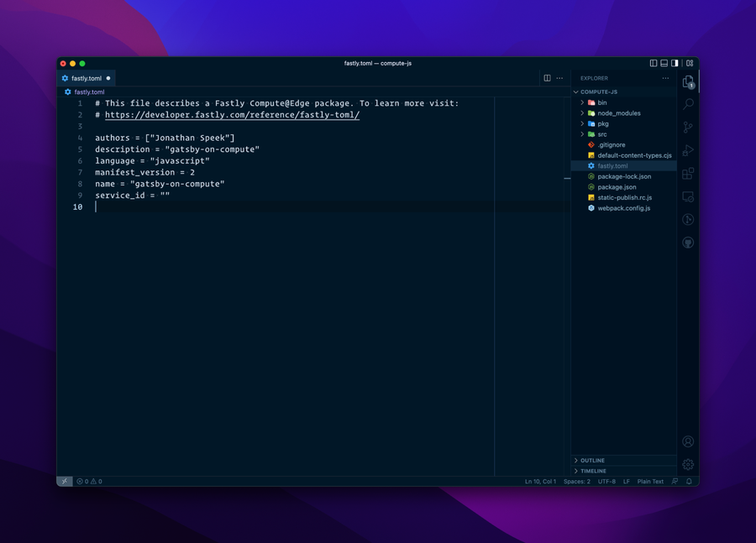756x543 pixels.
Task: Open the GitHub view icon in activity bar
Action: 688,243
